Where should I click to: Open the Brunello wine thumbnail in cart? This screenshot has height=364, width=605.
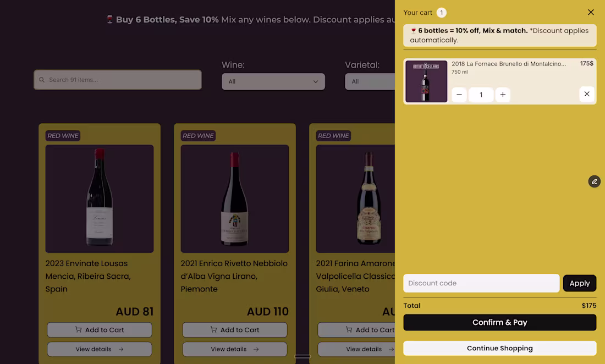pos(426,81)
